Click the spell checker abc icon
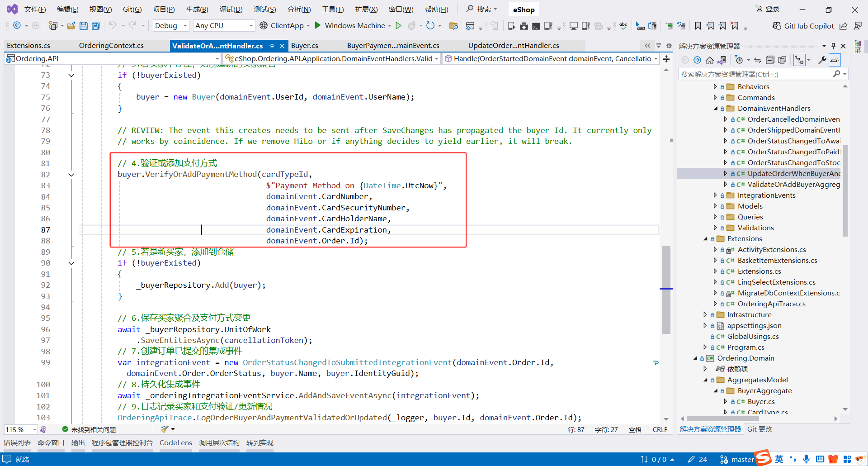Viewport: 868px width, 466px height. (x=623, y=26)
